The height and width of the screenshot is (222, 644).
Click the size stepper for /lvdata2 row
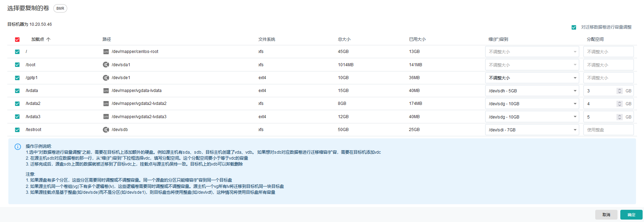619,104
